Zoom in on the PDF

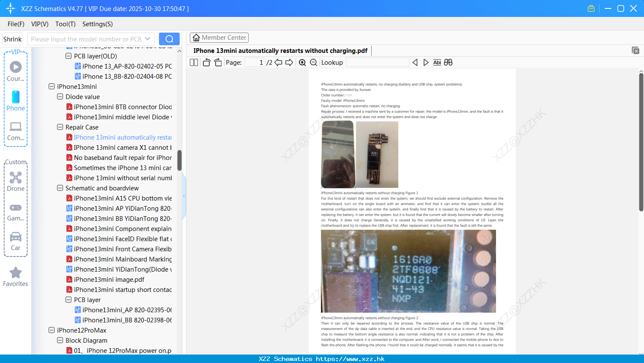point(302,63)
